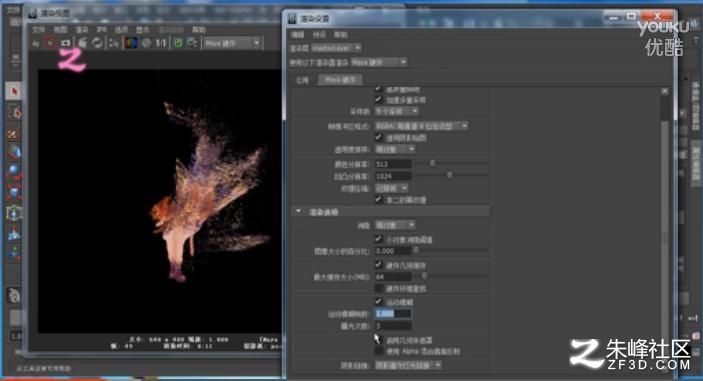Click the max cache size field showing 64
The image size is (703, 381).
pyautogui.click(x=393, y=277)
